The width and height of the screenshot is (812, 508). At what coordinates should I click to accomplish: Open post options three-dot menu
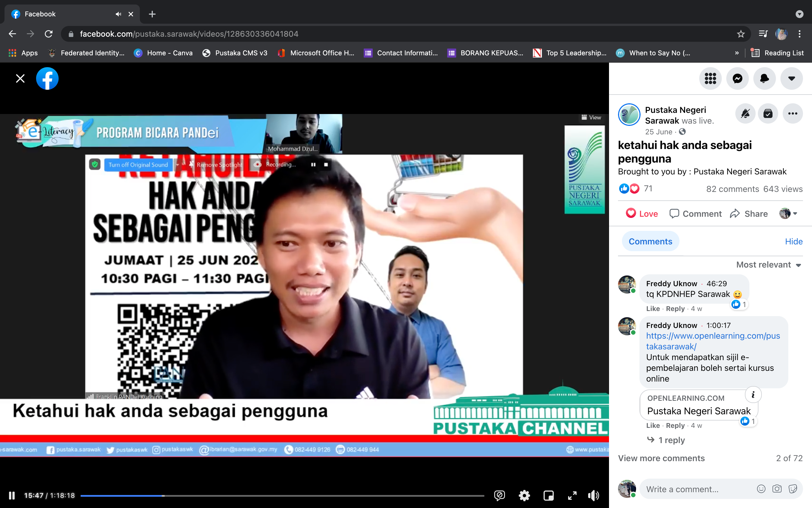[x=793, y=113]
